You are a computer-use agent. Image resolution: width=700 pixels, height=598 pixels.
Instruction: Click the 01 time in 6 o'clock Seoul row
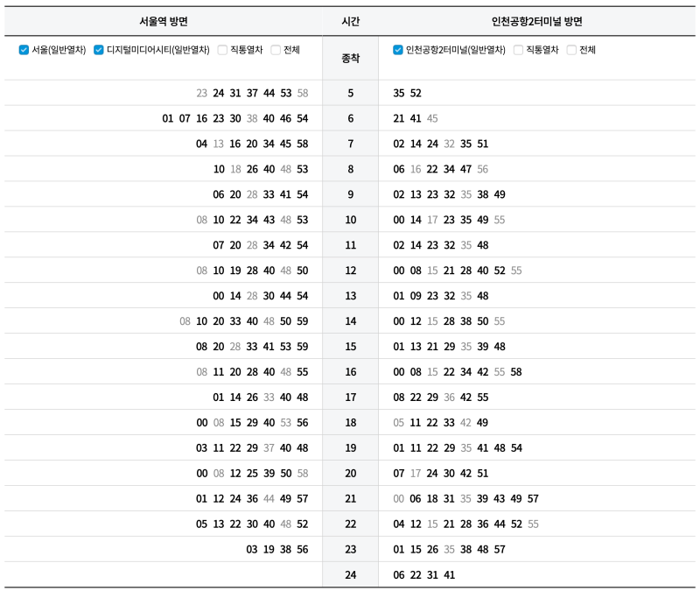point(168,118)
